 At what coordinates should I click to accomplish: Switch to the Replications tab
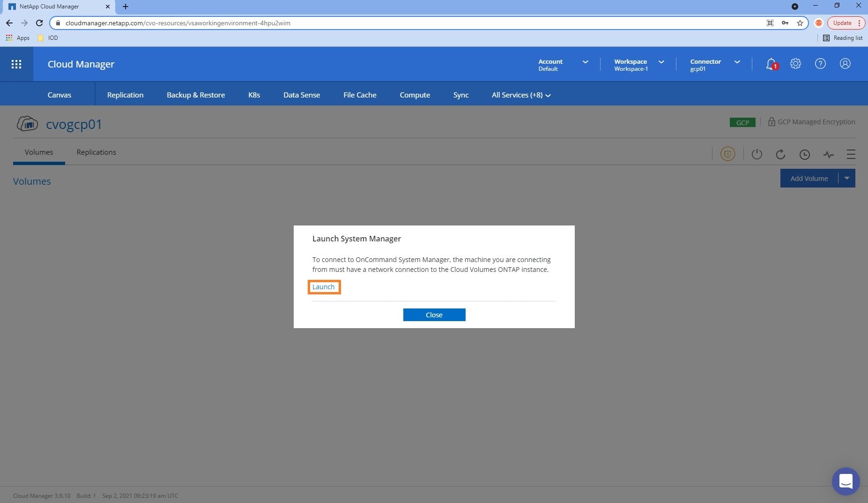(96, 152)
